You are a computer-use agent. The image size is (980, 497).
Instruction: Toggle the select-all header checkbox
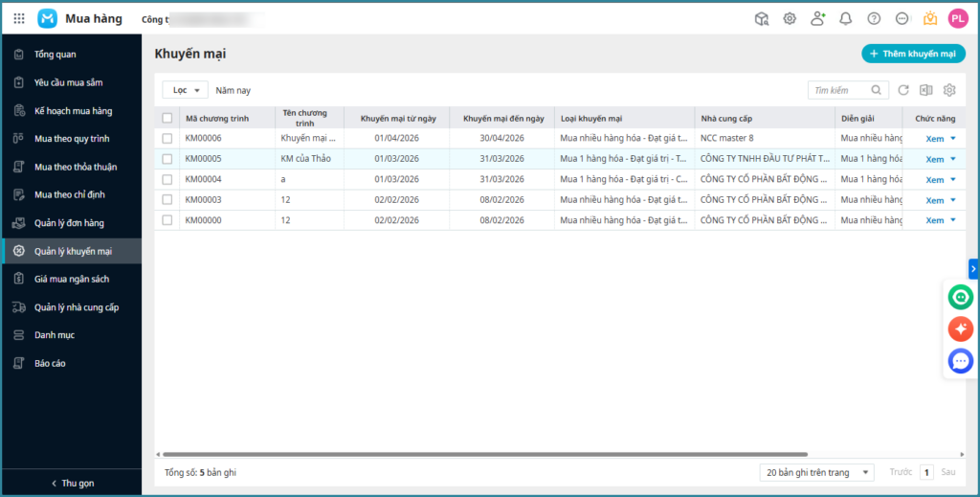click(x=167, y=118)
